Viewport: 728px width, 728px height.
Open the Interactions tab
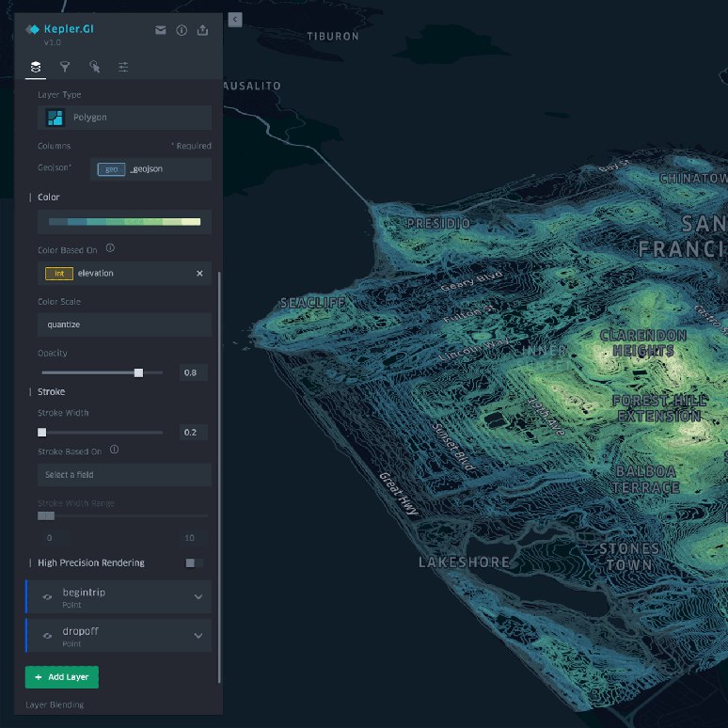coord(94,67)
